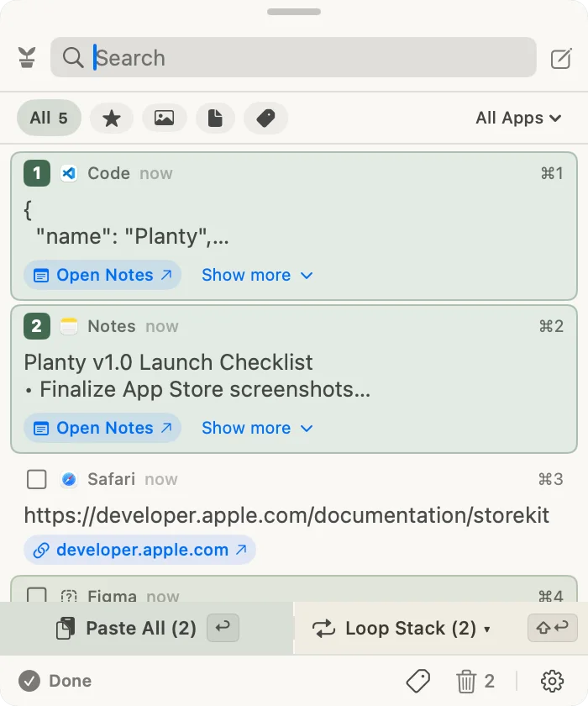Screen dimensions: 588x706
Task: Click the magnifying glass search icon
Action: click(x=73, y=58)
